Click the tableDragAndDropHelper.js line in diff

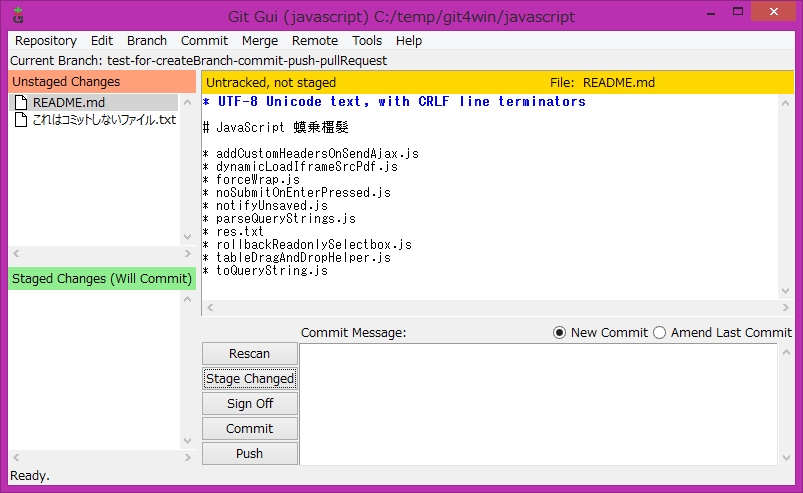click(297, 258)
